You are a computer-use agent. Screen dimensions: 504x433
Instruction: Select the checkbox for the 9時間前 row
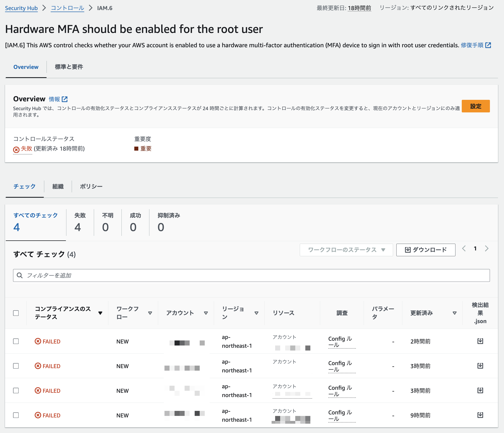[16, 415]
